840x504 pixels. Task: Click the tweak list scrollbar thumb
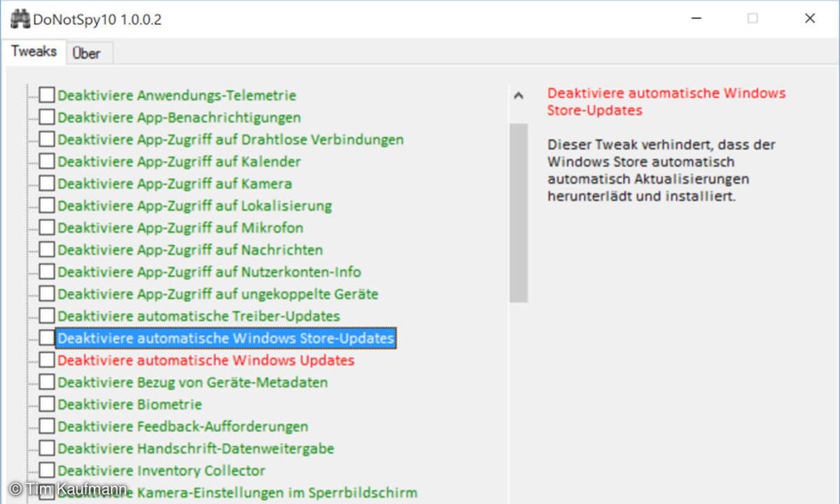click(x=518, y=213)
